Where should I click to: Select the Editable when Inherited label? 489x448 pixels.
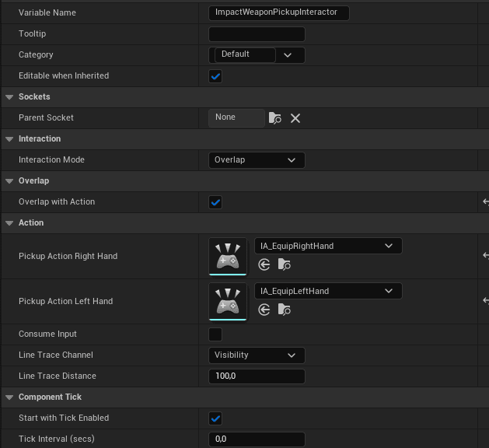[x=64, y=75]
